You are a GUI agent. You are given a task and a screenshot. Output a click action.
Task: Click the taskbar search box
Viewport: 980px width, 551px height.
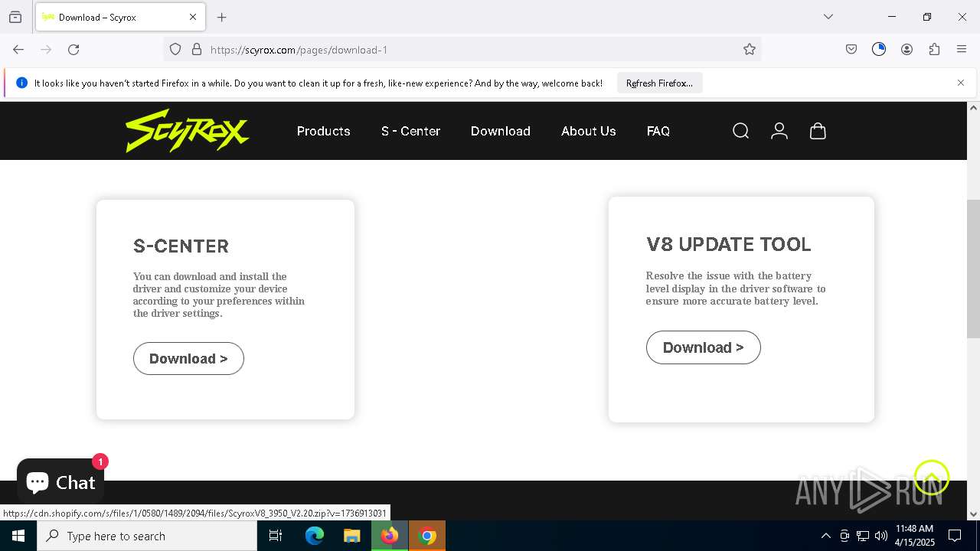(147, 536)
